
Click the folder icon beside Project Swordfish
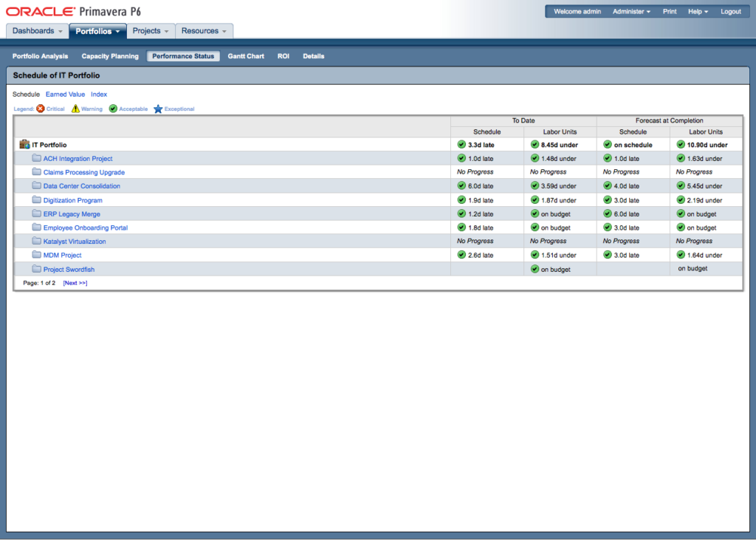tap(36, 268)
